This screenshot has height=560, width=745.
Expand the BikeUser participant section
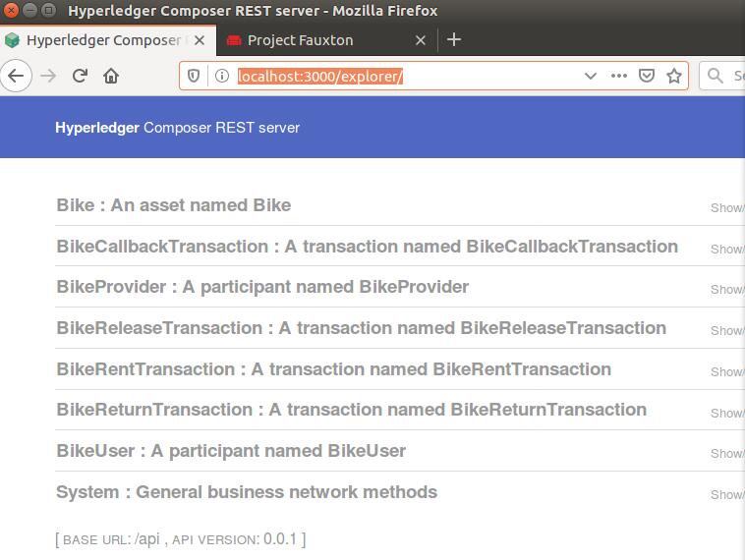(231, 451)
